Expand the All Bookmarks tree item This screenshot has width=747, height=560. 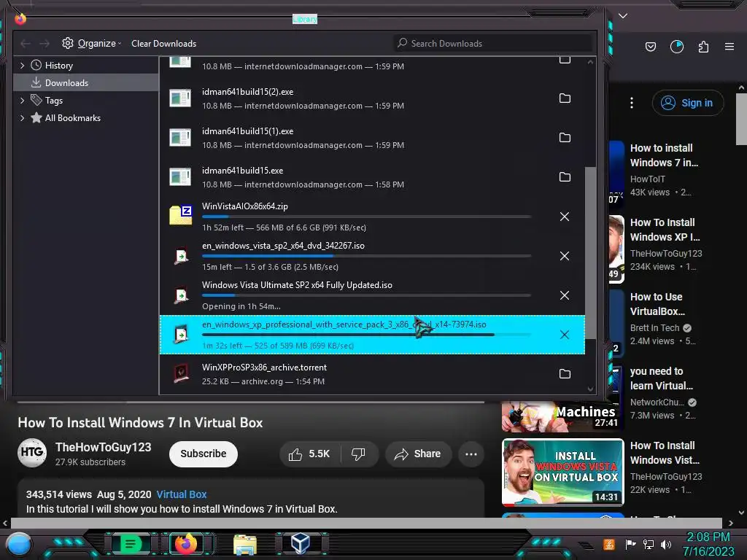[x=22, y=118]
